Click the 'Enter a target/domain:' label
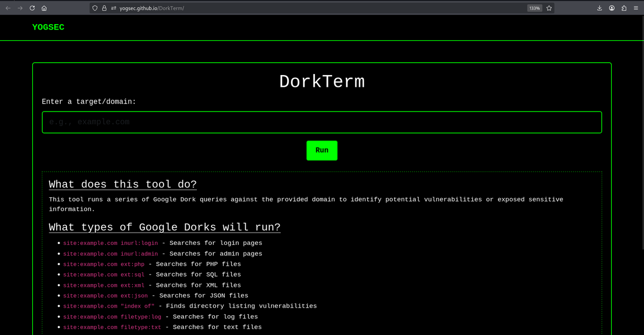 point(89,101)
